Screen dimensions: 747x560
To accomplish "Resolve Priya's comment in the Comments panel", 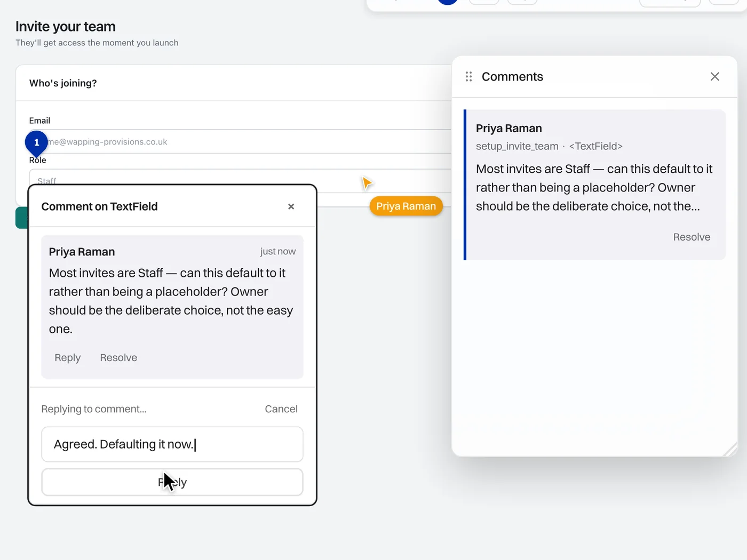I will coord(692,237).
